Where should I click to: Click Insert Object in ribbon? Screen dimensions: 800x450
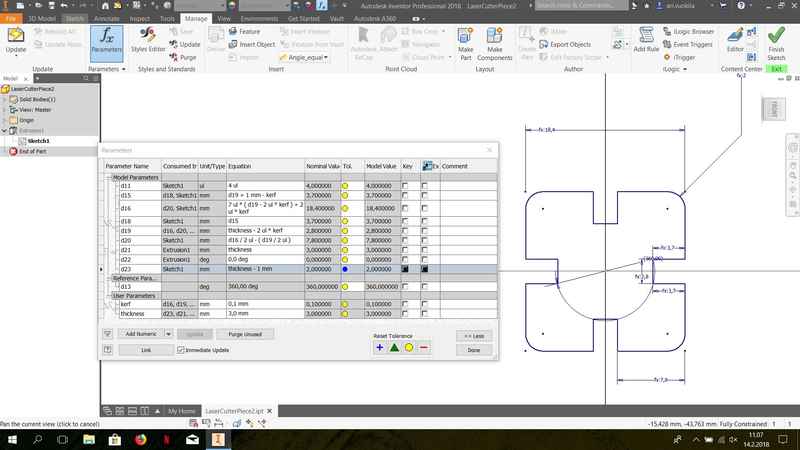[x=252, y=44]
